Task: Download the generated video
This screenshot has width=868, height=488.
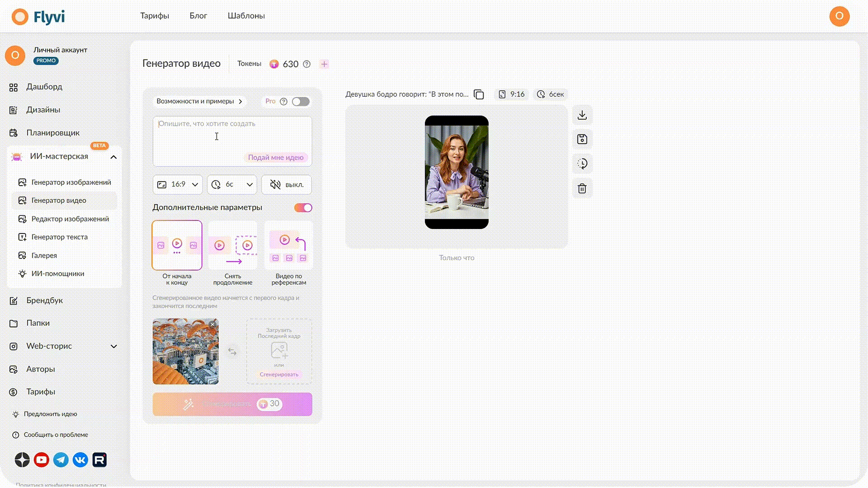Action: pyautogui.click(x=582, y=115)
